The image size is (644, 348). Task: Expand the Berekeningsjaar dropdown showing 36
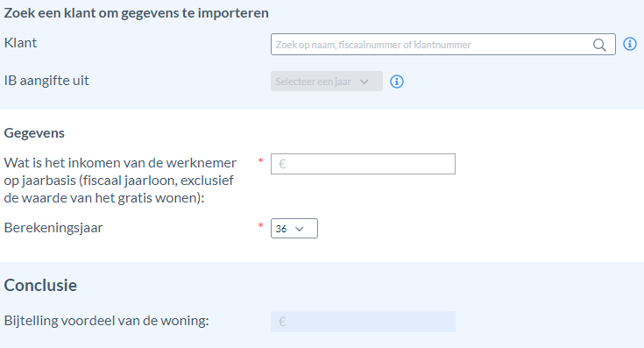click(x=294, y=229)
